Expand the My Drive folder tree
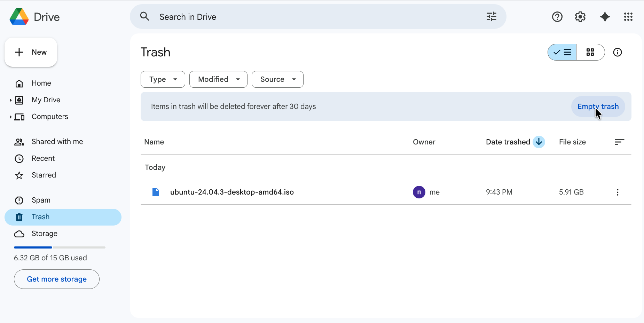Viewport: 644px width, 323px height. point(11,100)
